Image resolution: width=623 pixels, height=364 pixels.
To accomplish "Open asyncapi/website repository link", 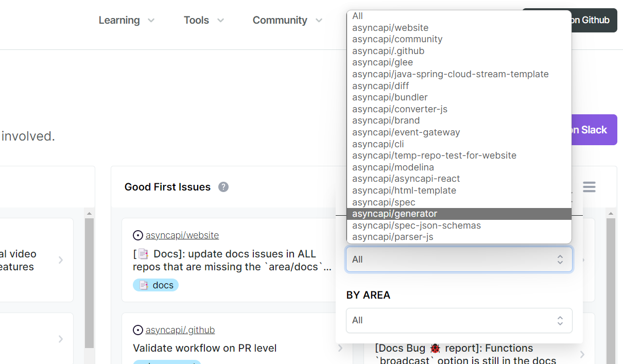I will [182, 235].
